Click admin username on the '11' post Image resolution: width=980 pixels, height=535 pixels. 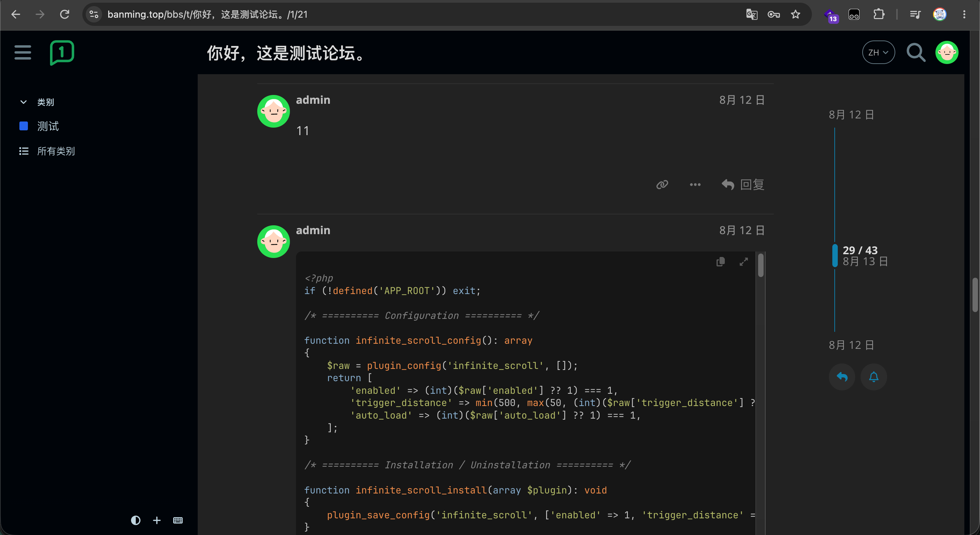pyautogui.click(x=313, y=100)
